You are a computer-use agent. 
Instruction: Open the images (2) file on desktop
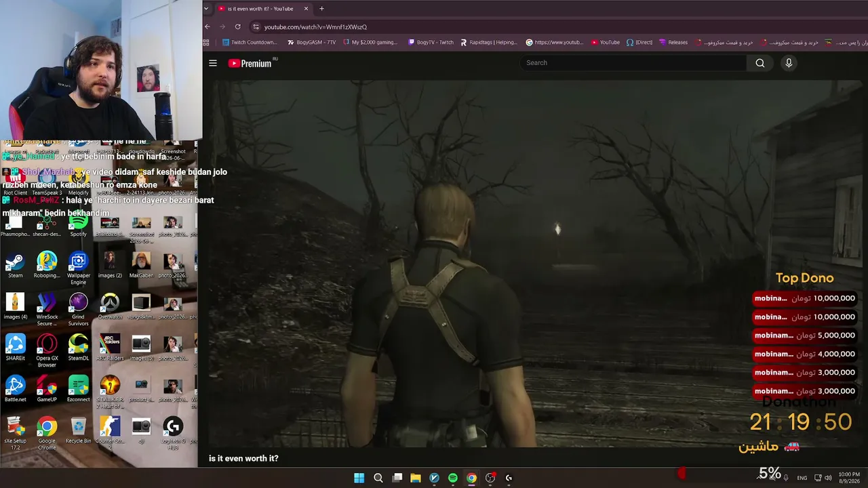(x=110, y=265)
